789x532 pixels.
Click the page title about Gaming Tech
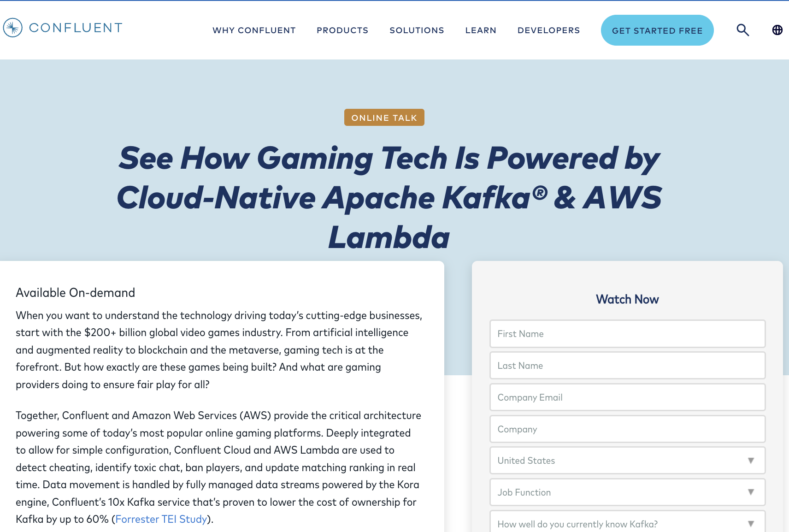tap(389, 197)
